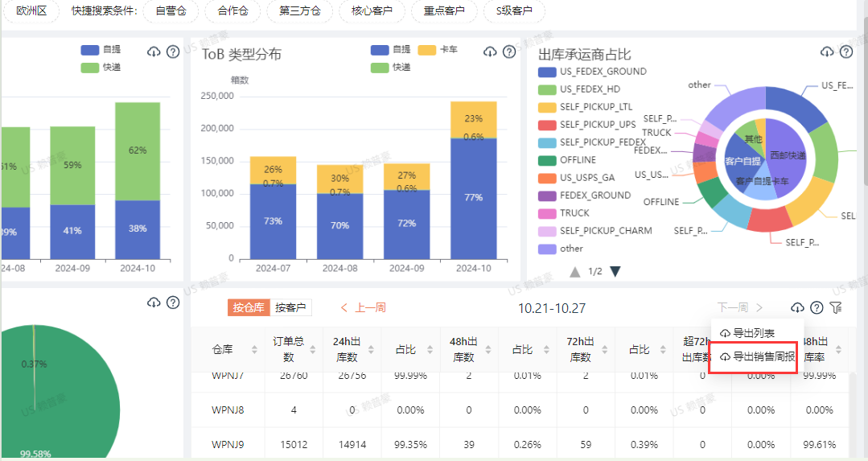This screenshot has height=461, width=868.
Task: Click the US_USPS_GA orange color swatch
Action: 547,178
